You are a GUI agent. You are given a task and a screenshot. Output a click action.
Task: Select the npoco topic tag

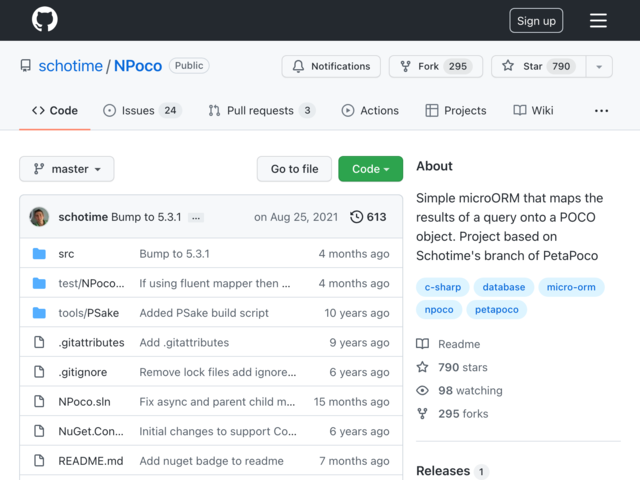click(x=439, y=309)
